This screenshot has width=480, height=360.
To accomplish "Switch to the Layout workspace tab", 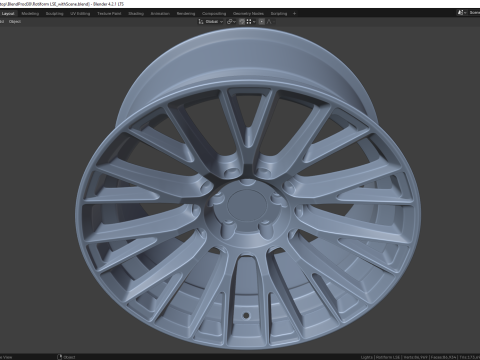I will click(8, 14).
